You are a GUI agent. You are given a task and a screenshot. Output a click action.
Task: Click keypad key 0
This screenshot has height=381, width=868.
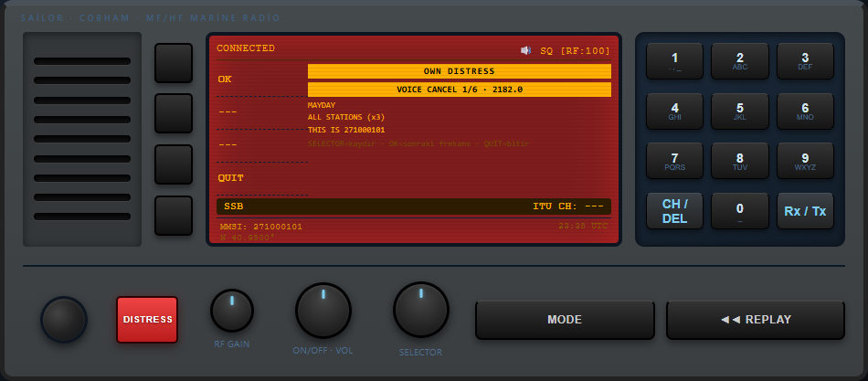click(x=739, y=211)
